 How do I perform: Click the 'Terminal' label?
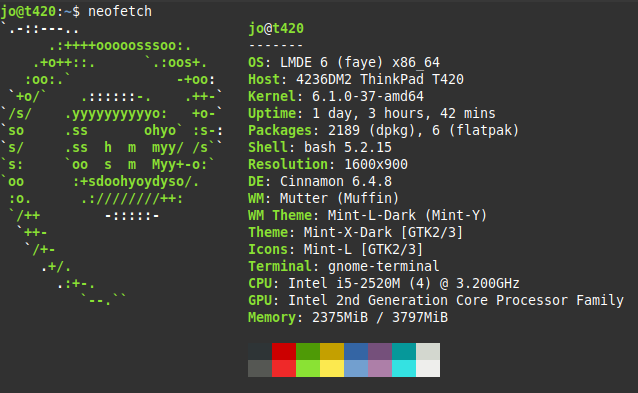(x=280, y=266)
